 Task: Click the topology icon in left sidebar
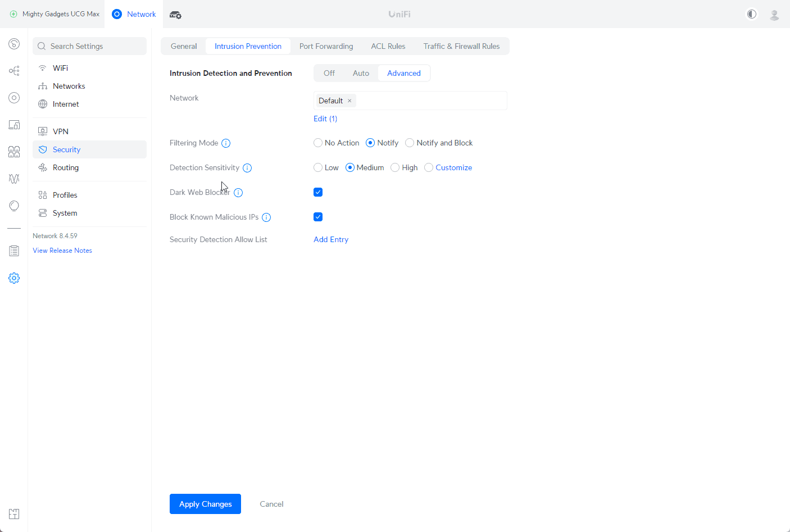pyautogui.click(x=14, y=71)
